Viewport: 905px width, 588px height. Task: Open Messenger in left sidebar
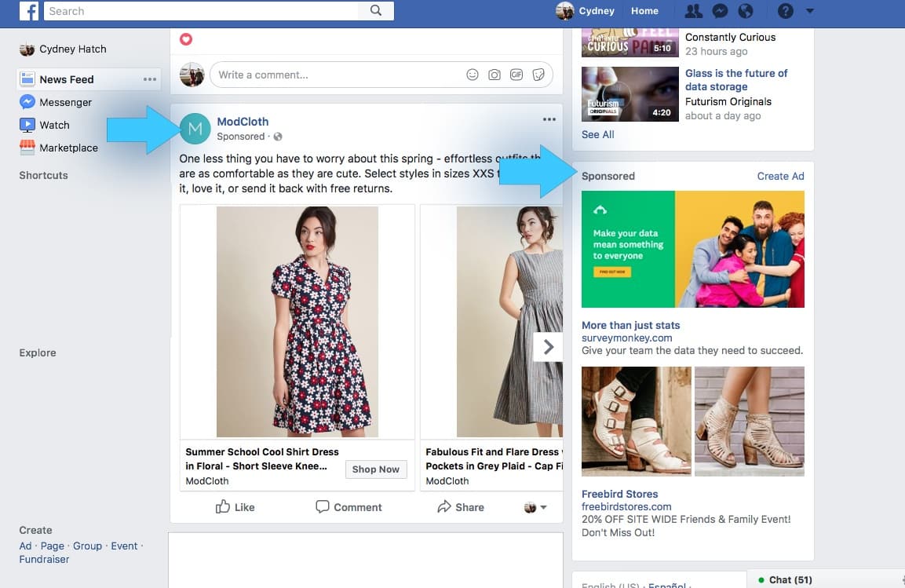[x=56, y=102]
